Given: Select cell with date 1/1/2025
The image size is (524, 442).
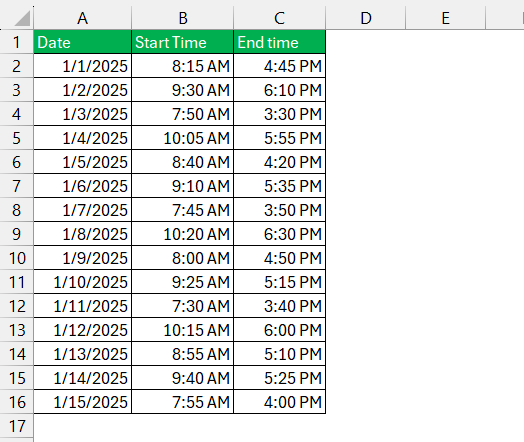Looking at the screenshot, I should pyautogui.click(x=83, y=66).
